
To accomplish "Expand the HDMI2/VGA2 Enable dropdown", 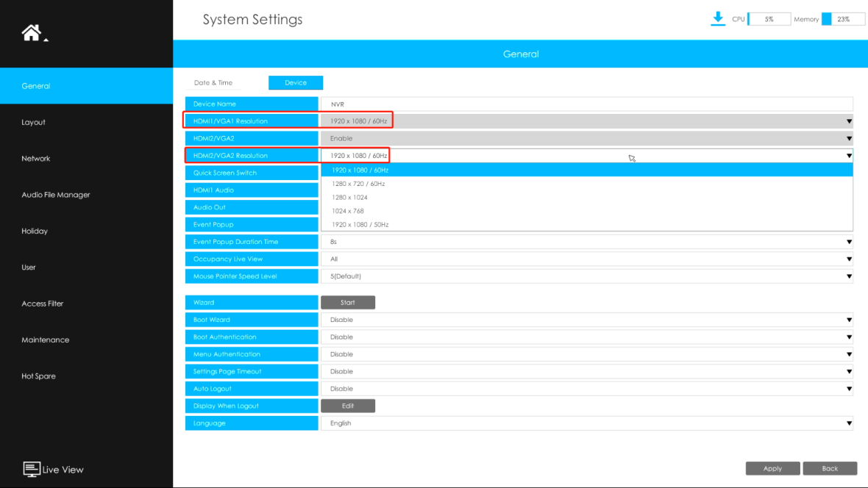I will click(587, 138).
